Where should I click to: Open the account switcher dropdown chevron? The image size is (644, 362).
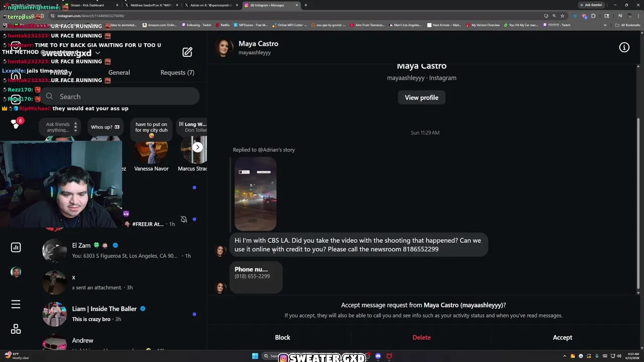click(98, 53)
